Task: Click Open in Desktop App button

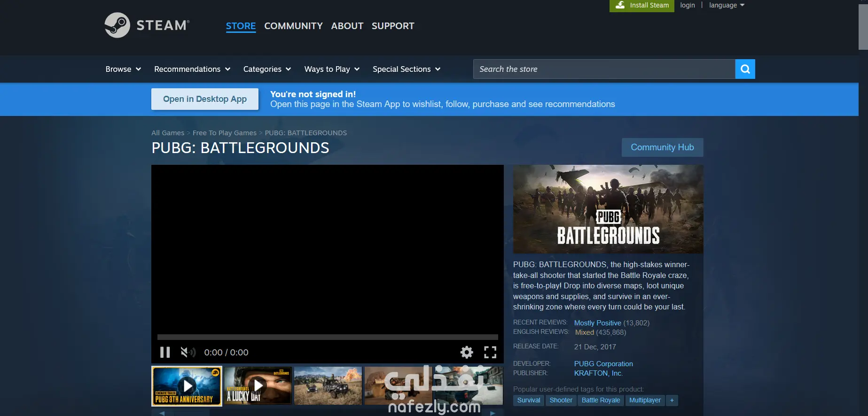Action: coord(205,99)
